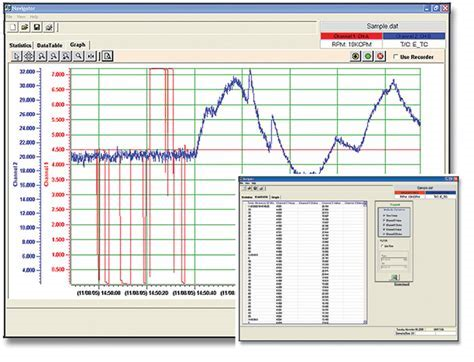Click the blue Channel 2 header swatch
Image resolution: width=474 pixels, height=362 pixels.
[414, 36]
